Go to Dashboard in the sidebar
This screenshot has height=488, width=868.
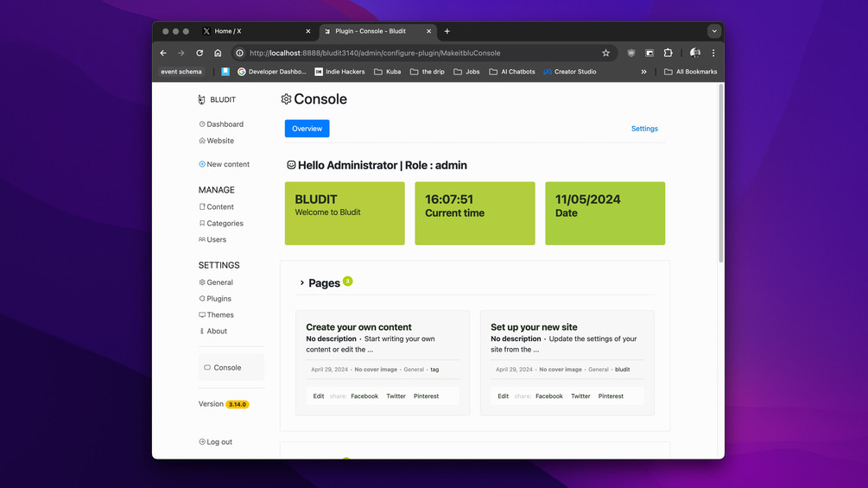click(x=221, y=124)
